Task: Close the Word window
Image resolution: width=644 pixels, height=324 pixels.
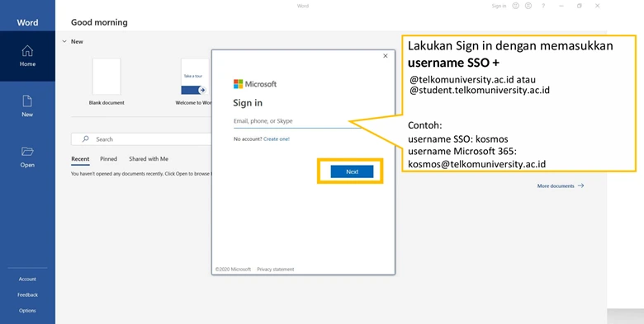Action: [597, 6]
